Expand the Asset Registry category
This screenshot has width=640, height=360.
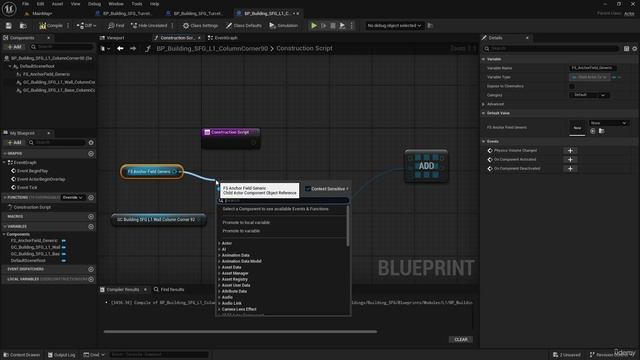point(220,280)
